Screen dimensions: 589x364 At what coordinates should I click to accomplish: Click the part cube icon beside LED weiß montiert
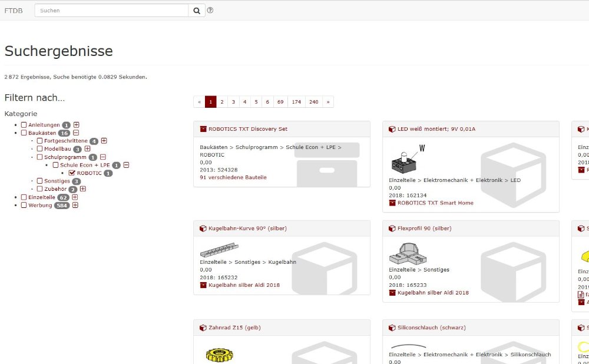pyautogui.click(x=392, y=129)
